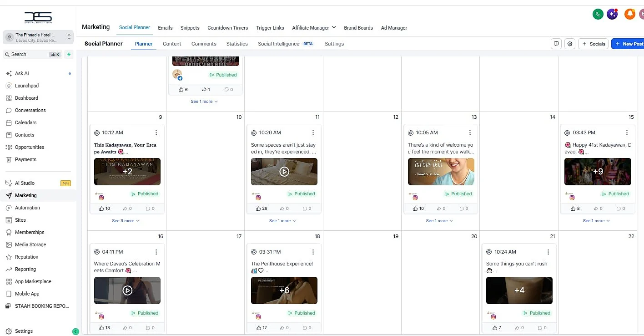
Task: Open three-dot menu on 03:43 PM post
Action: tap(627, 132)
